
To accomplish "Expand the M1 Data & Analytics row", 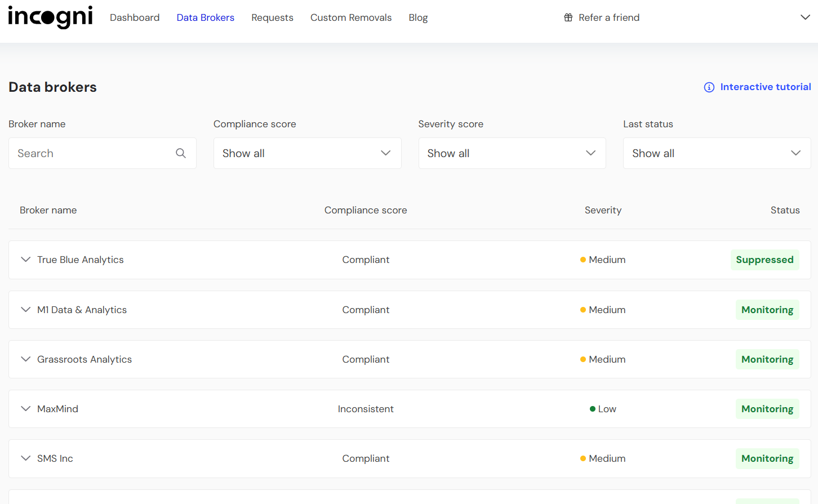I will click(x=25, y=310).
